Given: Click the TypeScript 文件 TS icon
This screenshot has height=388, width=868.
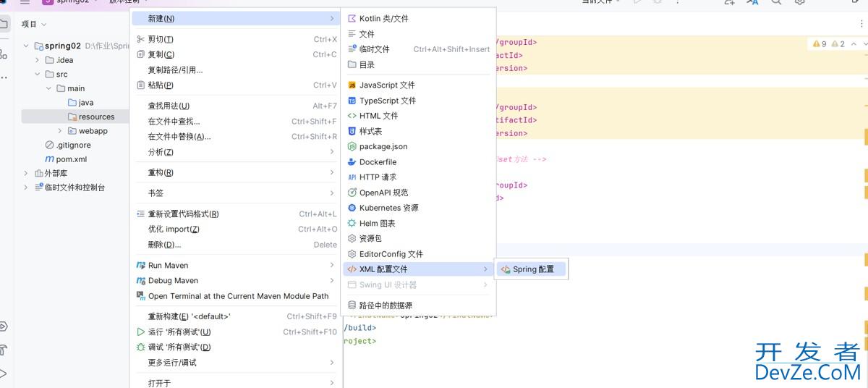Looking at the screenshot, I should (352, 101).
